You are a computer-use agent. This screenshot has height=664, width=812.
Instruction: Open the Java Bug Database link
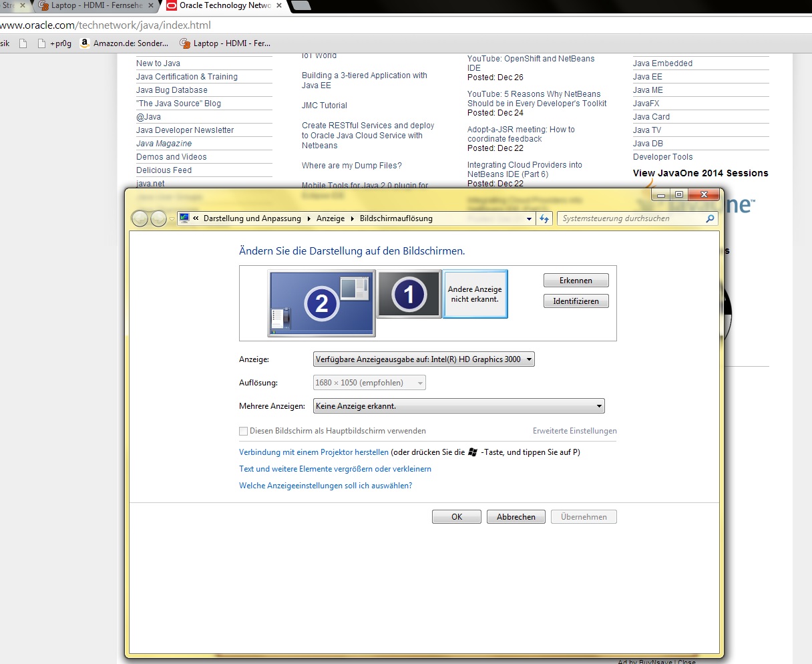tap(172, 90)
